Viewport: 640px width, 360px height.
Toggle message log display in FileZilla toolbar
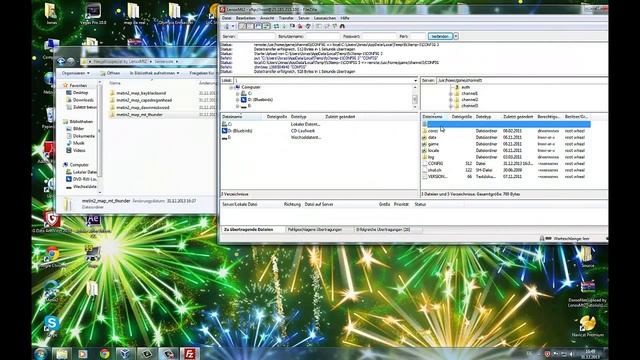[x=242, y=26]
